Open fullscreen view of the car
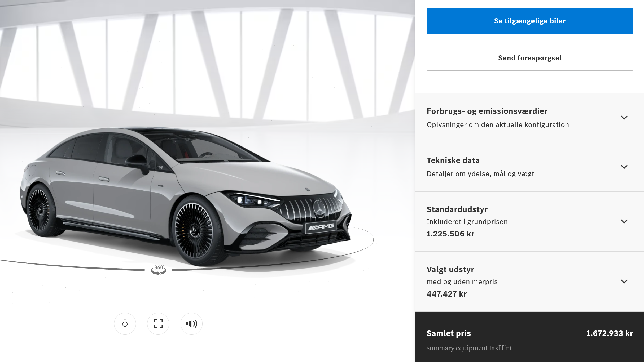Screen dimensions: 644x362 pos(158,324)
